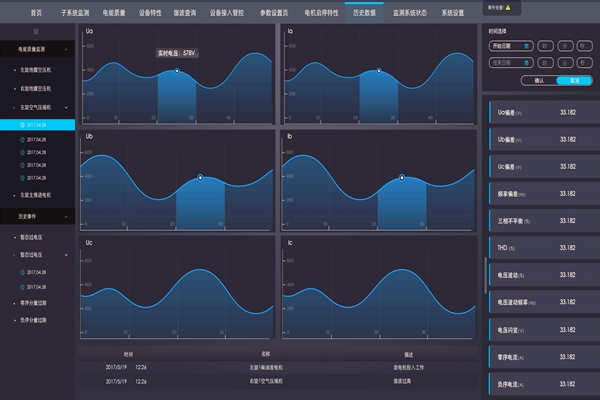Click the data point marker on Ib chart
This screenshot has height=400, width=600.
pyautogui.click(x=402, y=177)
